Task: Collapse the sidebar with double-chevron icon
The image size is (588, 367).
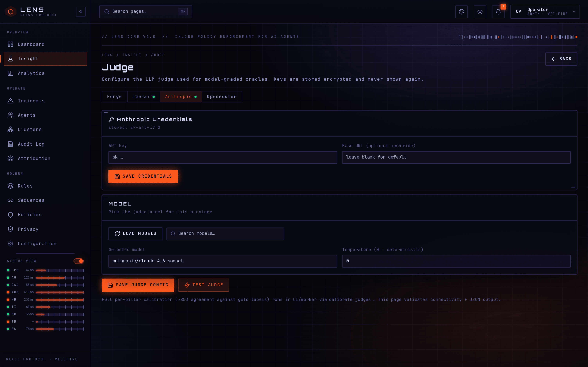Action: 81,12
